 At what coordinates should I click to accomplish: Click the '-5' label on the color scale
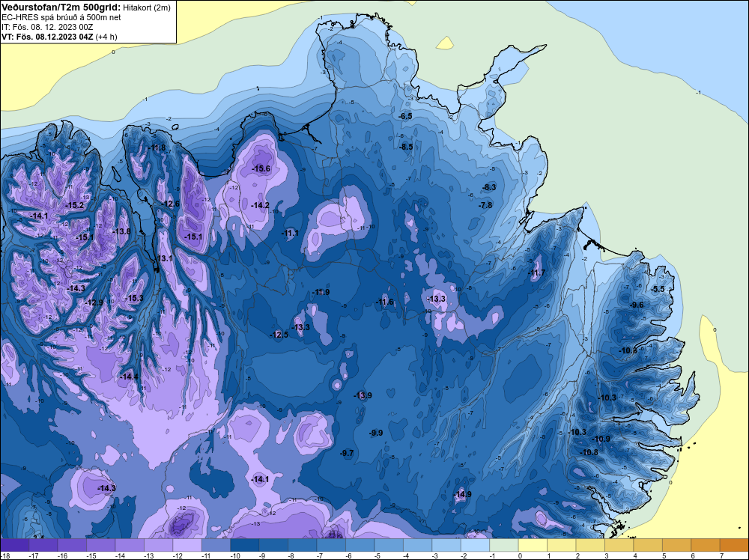[x=377, y=556]
